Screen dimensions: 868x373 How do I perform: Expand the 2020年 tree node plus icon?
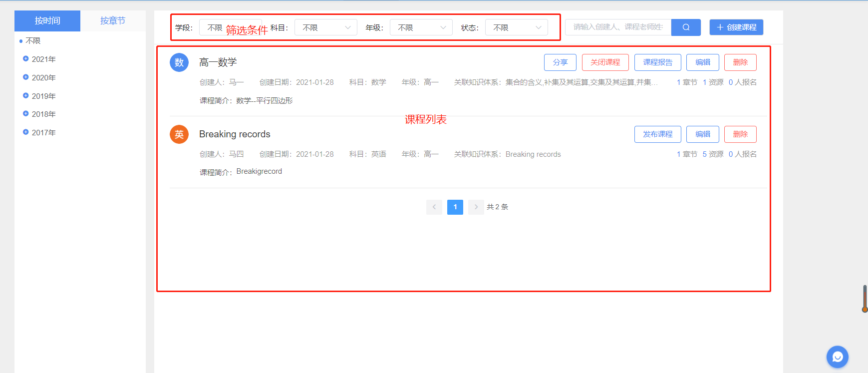(26, 77)
